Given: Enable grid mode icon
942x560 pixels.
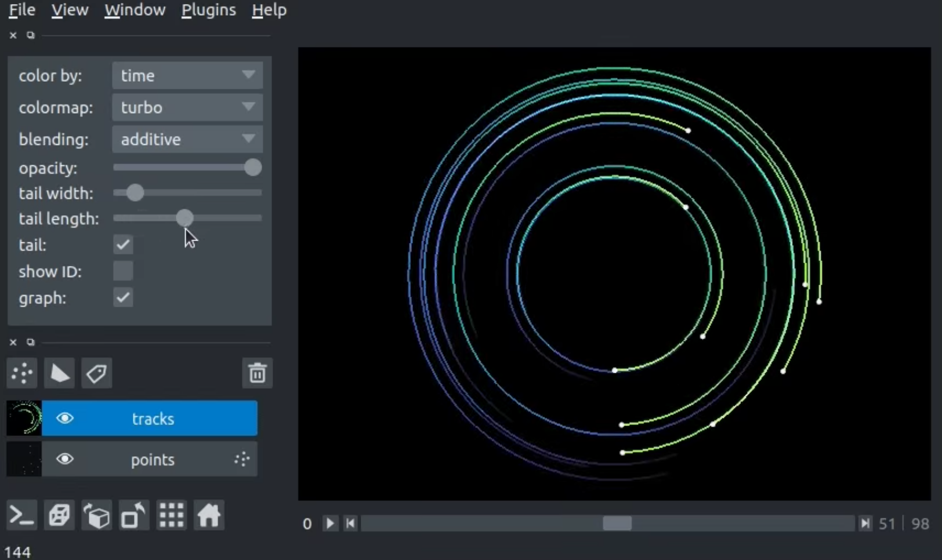Looking at the screenshot, I should [171, 515].
